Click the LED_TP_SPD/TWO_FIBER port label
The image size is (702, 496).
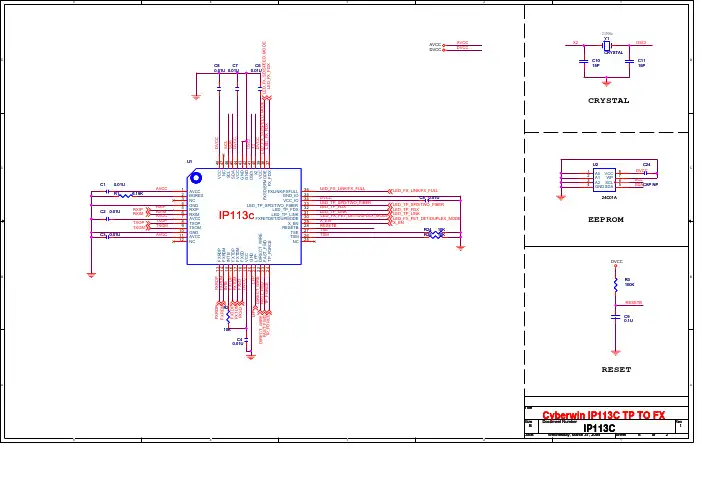point(419,205)
